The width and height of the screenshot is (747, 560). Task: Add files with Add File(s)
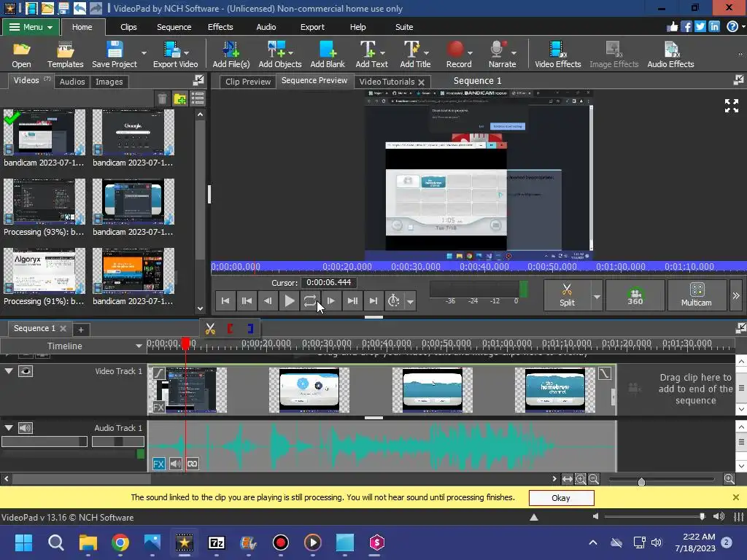[231, 54]
